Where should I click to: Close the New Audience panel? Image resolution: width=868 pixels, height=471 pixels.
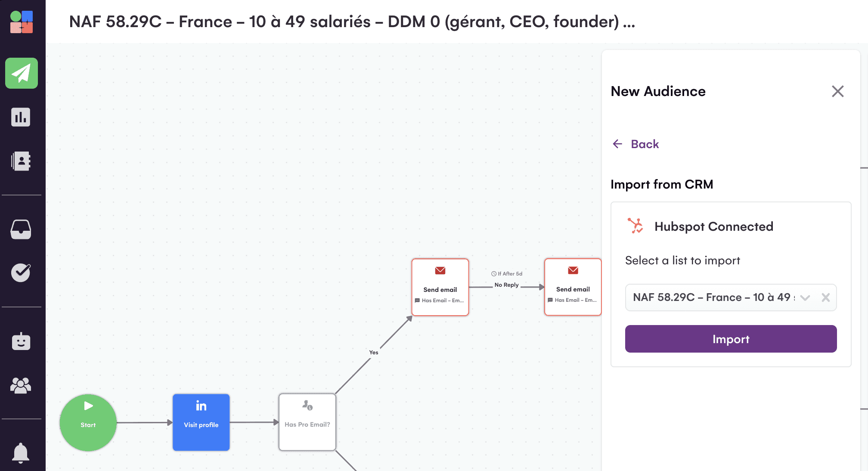pos(838,91)
